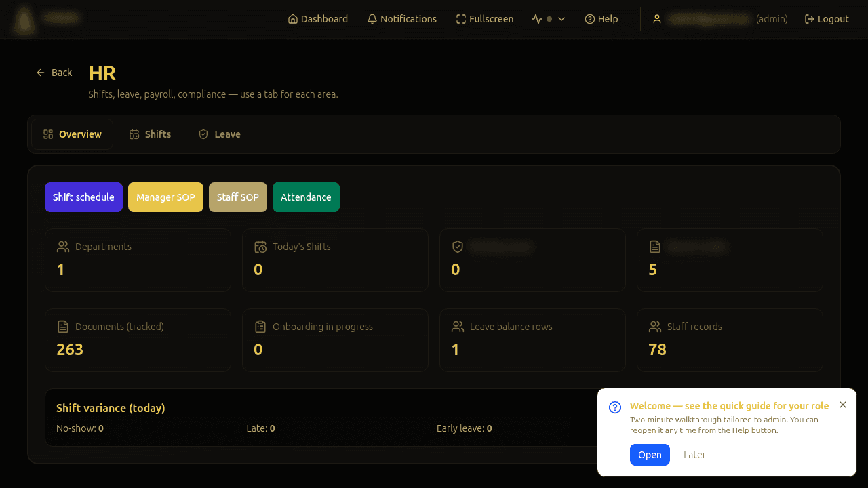Select the Overview tab
This screenshot has height=488, width=868.
click(x=72, y=134)
